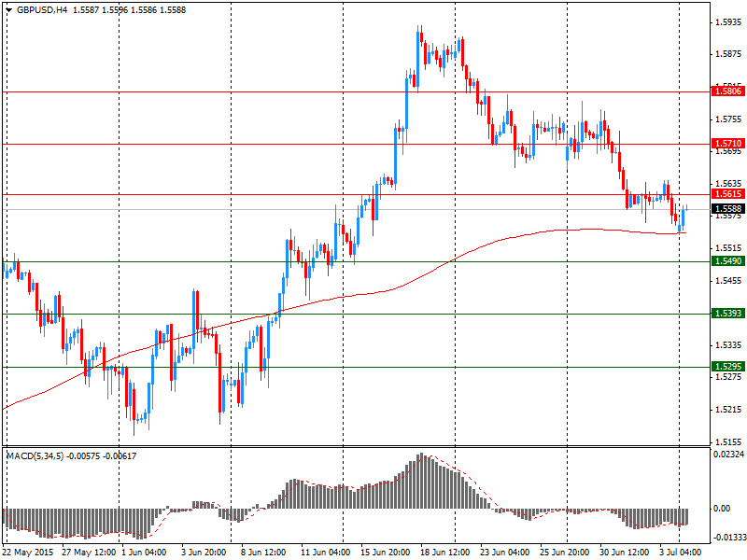Click the MACD scale value 0.02324
Image resolution: width=747 pixels, height=560 pixels.
(x=728, y=455)
